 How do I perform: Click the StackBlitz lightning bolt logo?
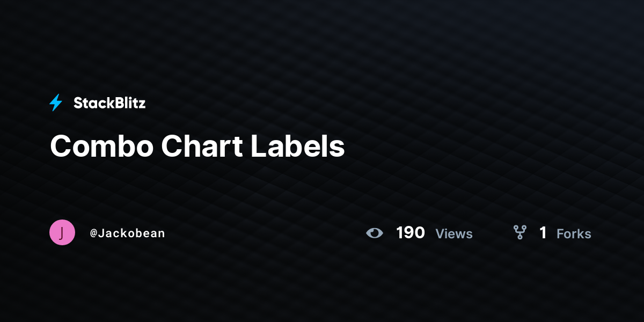[56, 103]
